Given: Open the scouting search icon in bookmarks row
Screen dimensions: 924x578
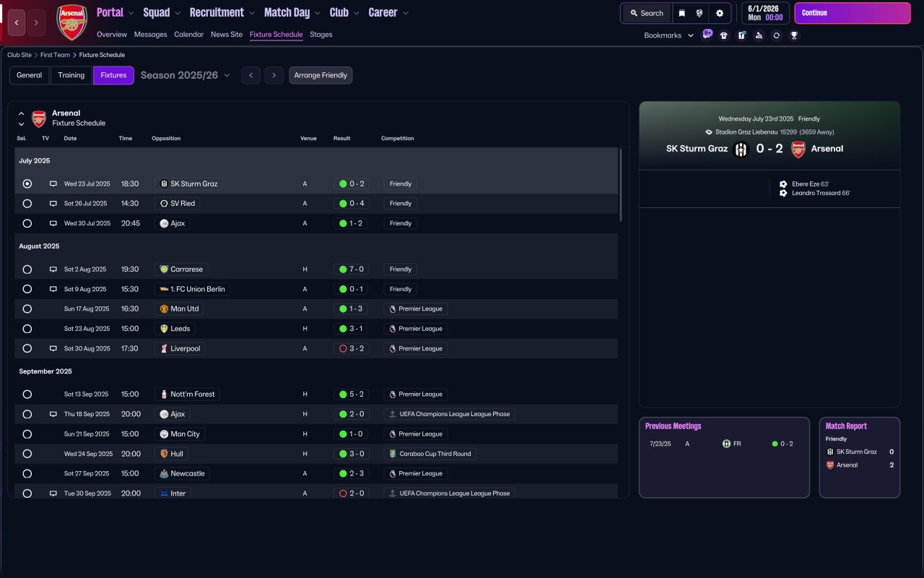Looking at the screenshot, I should click(x=759, y=35).
